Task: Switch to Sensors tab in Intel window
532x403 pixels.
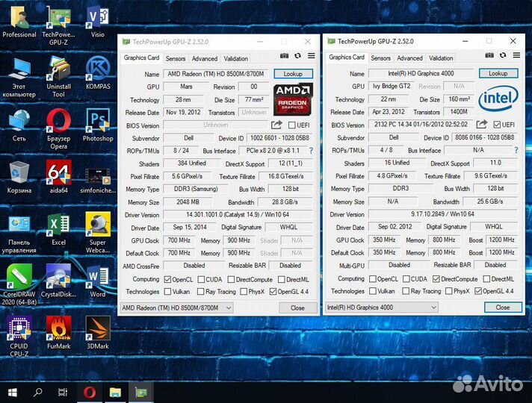Action: 380,58
